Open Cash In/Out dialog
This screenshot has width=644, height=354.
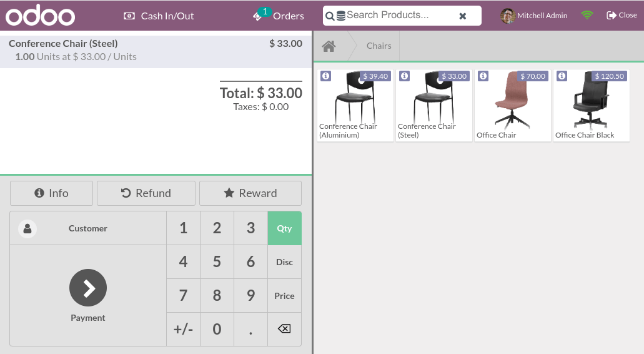point(159,16)
